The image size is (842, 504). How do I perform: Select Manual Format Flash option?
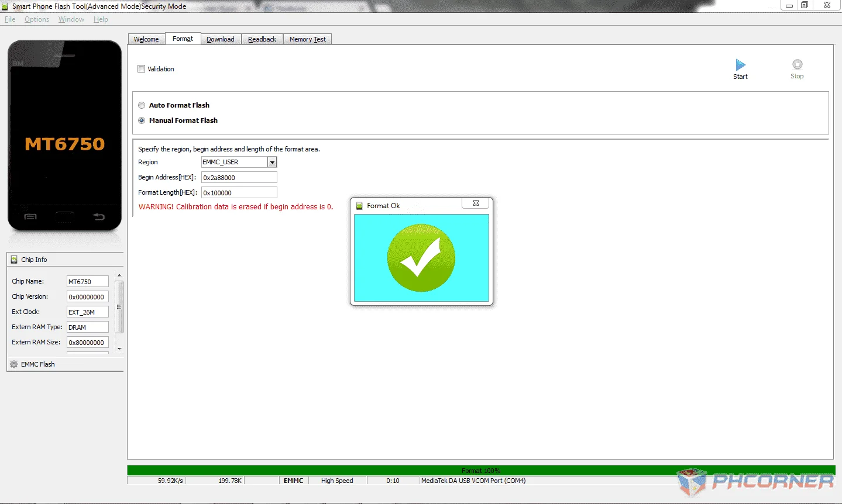(142, 120)
